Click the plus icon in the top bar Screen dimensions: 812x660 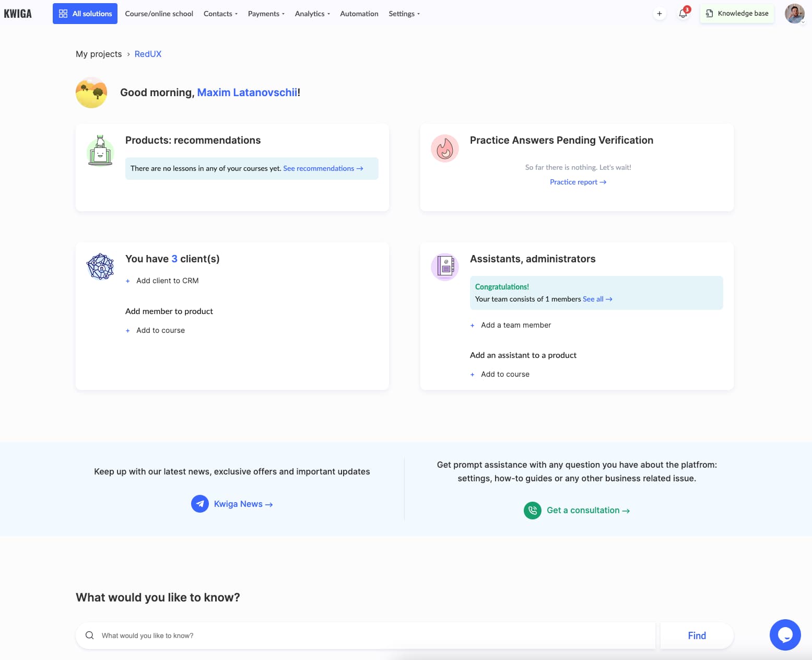[x=660, y=14]
